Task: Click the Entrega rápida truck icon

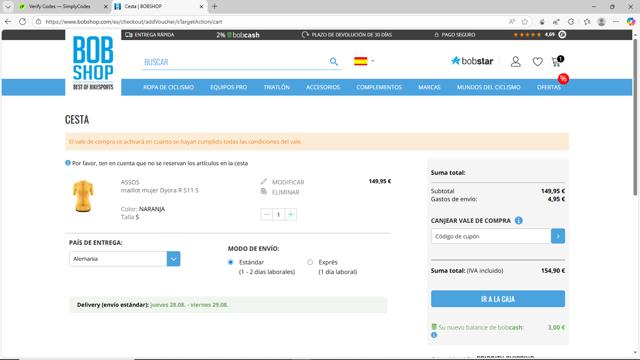Action: (x=129, y=35)
